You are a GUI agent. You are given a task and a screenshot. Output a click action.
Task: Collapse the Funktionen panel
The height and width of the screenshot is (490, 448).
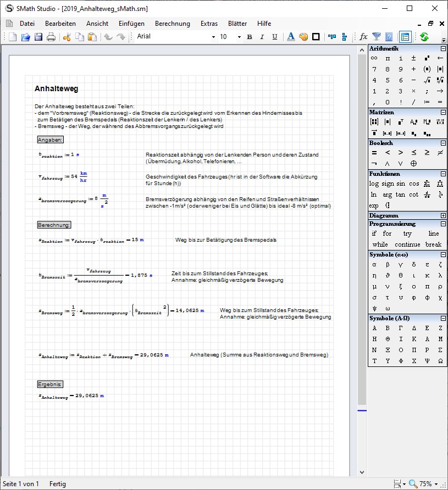point(443,174)
